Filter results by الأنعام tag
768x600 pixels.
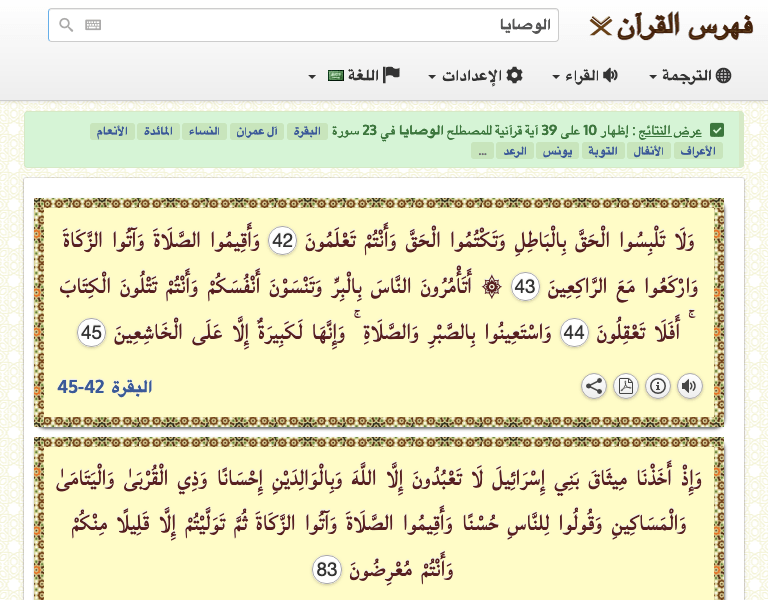coord(112,131)
